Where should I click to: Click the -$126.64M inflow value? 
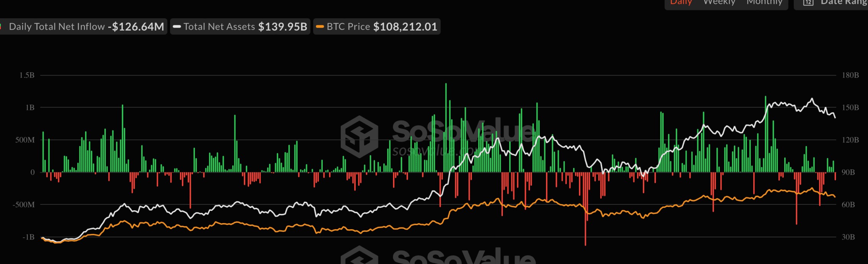136,27
